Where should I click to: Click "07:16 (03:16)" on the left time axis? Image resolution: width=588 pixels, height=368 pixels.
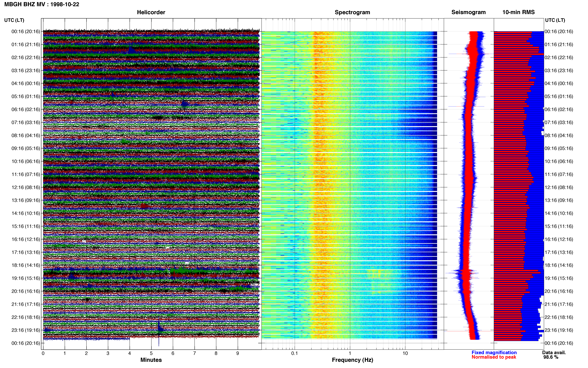point(26,122)
